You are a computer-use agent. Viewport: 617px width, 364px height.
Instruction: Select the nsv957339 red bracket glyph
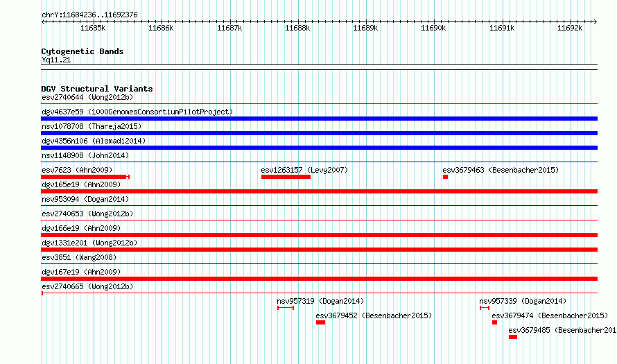click(x=485, y=308)
